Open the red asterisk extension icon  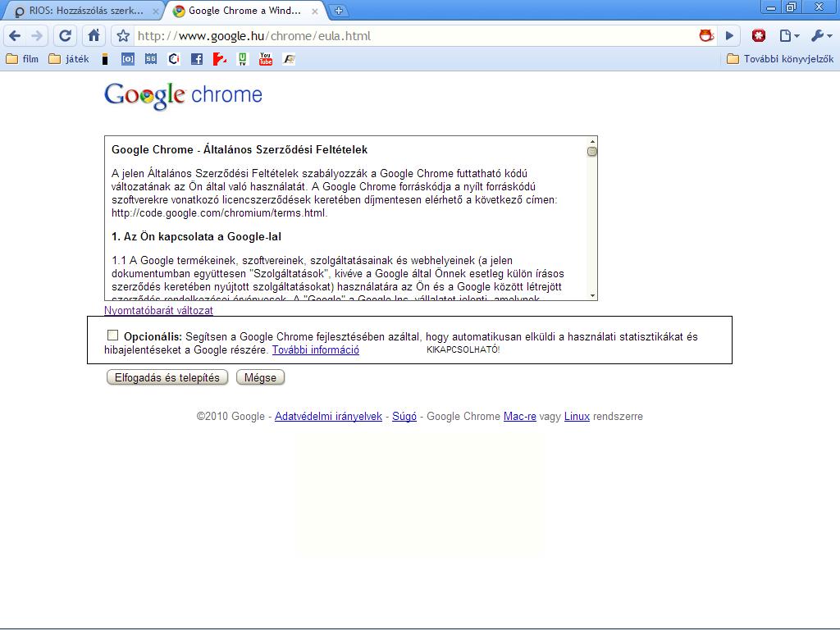click(759, 36)
